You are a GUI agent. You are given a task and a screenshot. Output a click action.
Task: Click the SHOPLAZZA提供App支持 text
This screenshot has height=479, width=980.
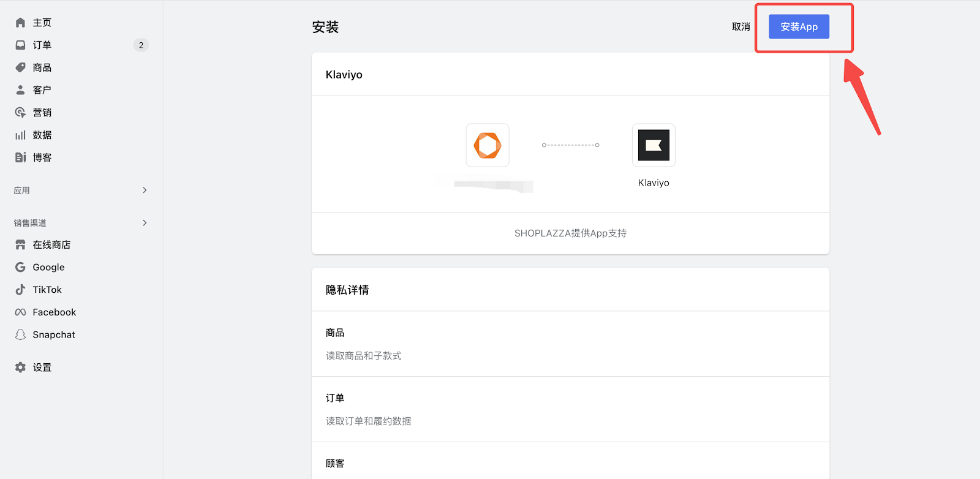pos(570,233)
